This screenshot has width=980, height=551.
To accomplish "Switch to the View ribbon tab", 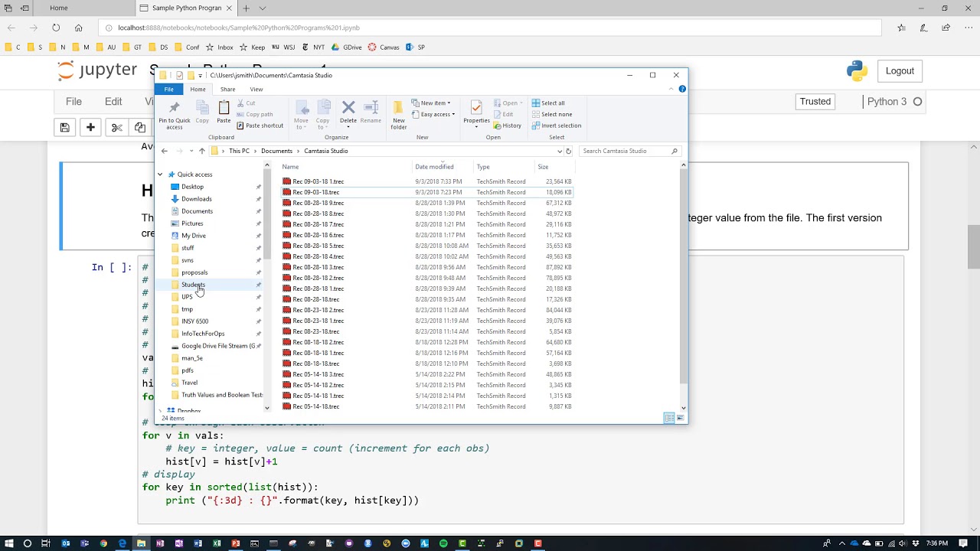I will pos(256,90).
